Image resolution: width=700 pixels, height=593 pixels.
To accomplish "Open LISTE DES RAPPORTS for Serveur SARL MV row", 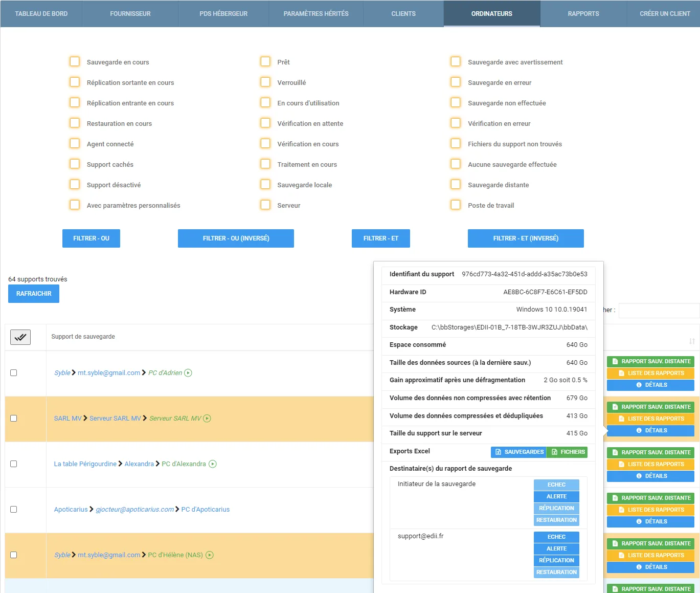I will [x=650, y=419].
